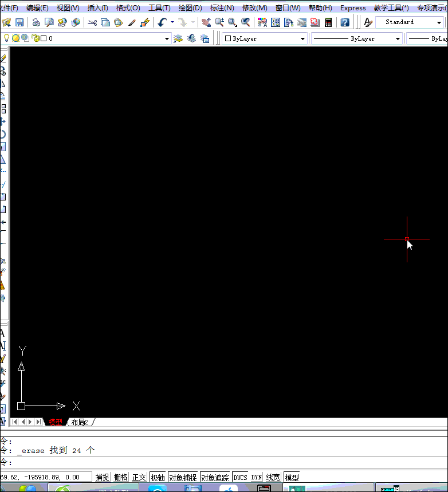This screenshot has height=492, width=448.
Task: Toggle 极轴 polar tracking in status bar
Action: [x=158, y=477]
